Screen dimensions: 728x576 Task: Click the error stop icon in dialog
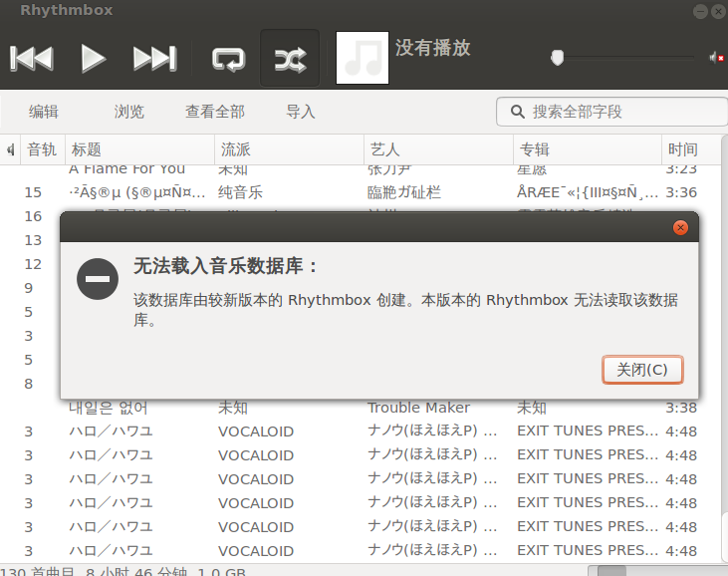pyautogui.click(x=98, y=279)
